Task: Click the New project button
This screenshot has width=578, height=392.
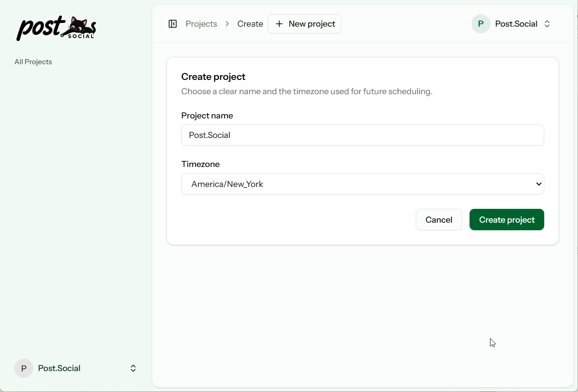Action: point(304,24)
